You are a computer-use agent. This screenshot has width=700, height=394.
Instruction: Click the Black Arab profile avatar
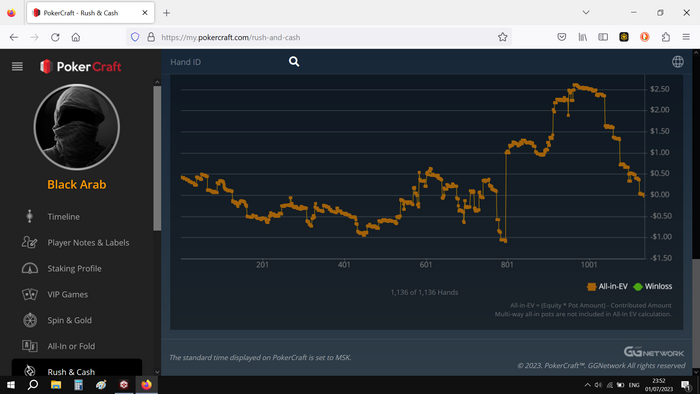77,127
